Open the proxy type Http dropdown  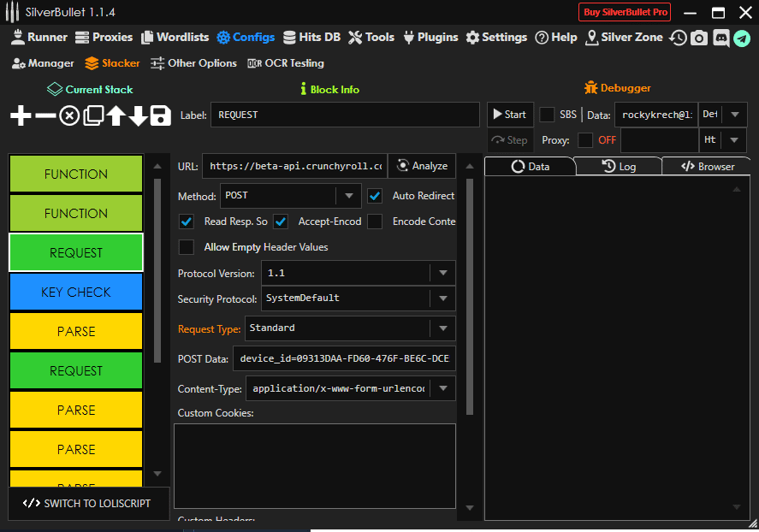[723, 140]
